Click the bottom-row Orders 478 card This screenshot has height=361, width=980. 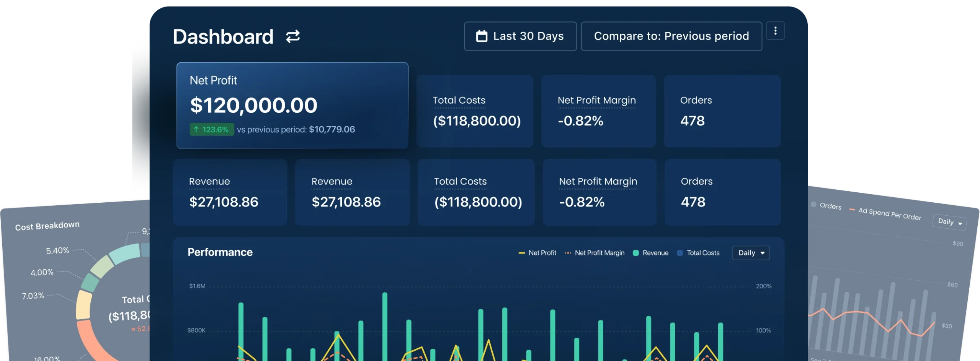pyautogui.click(x=723, y=192)
